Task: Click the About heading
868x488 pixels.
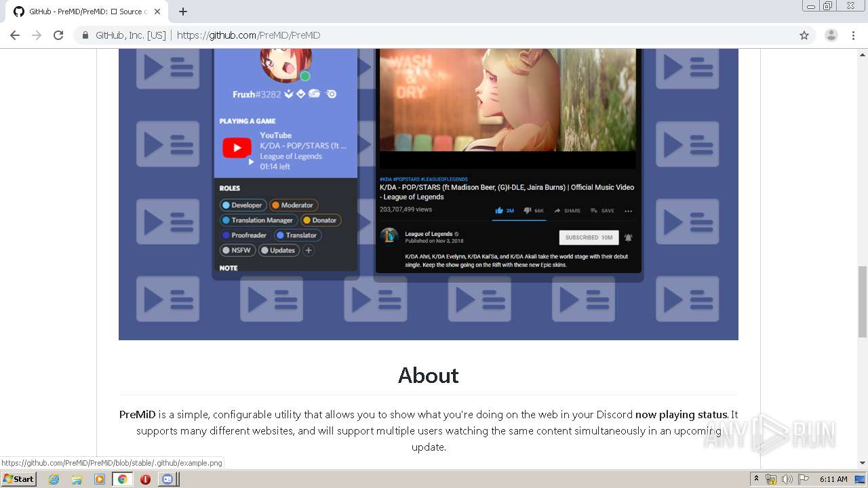Action: (429, 375)
